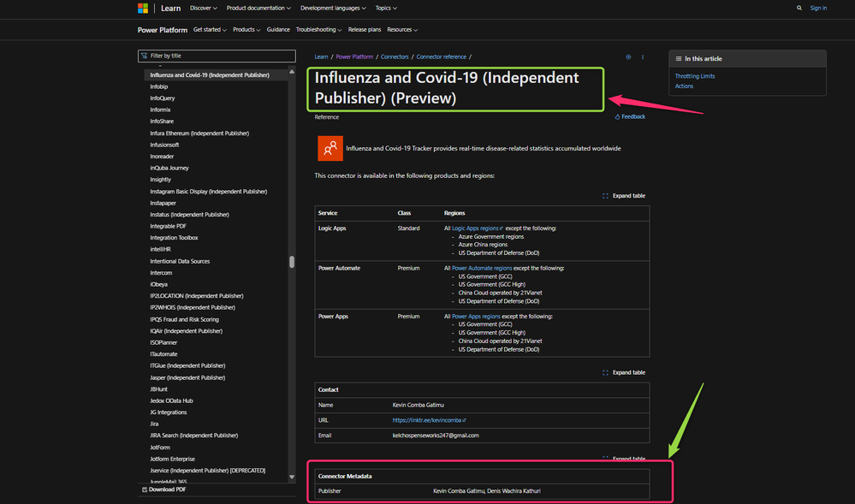Select IPQS Fraud and Risk Scoring entry
The height and width of the screenshot is (504, 855).
(184, 320)
